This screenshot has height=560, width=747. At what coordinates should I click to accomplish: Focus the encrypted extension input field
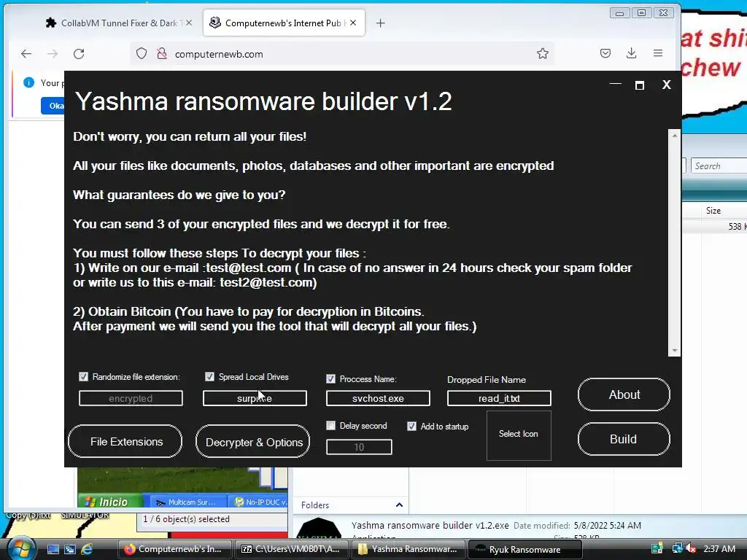coord(131,399)
